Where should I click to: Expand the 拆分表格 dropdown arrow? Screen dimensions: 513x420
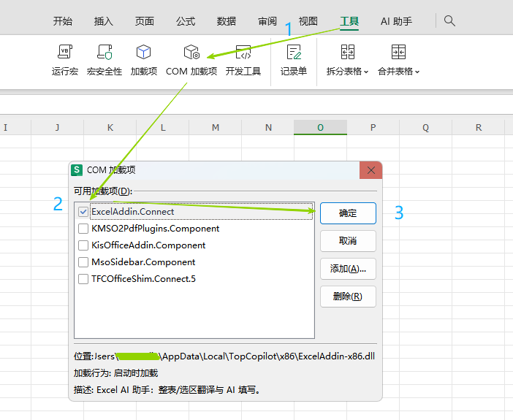(366, 72)
